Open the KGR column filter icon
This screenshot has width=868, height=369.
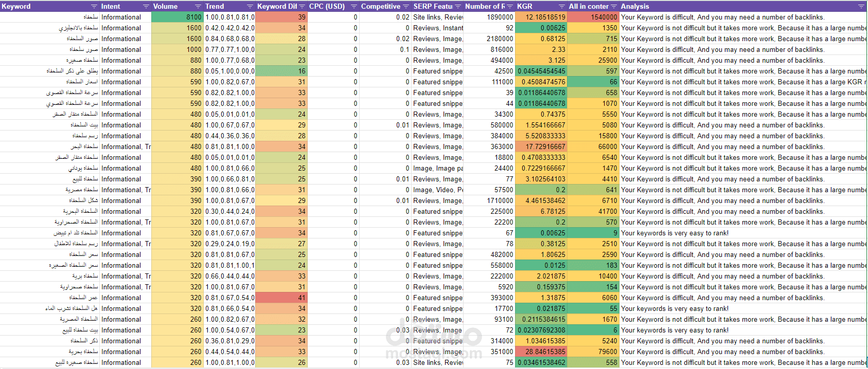pyautogui.click(x=562, y=6)
